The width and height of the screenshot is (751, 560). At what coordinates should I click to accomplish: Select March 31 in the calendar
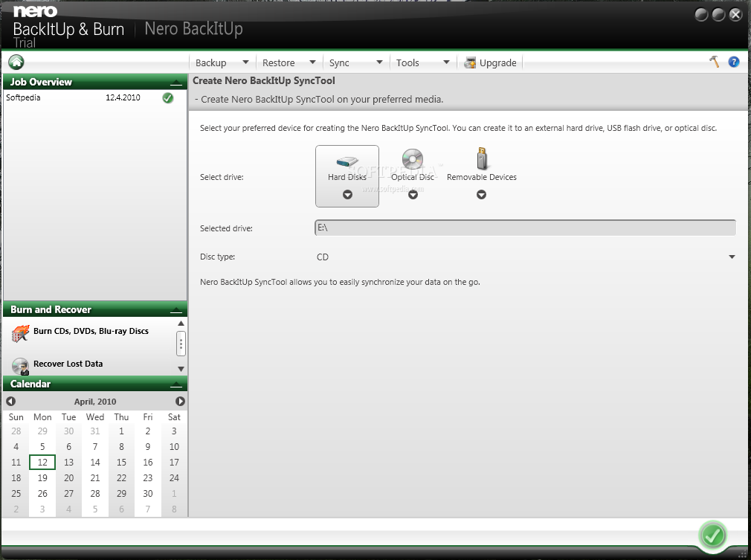click(x=95, y=431)
